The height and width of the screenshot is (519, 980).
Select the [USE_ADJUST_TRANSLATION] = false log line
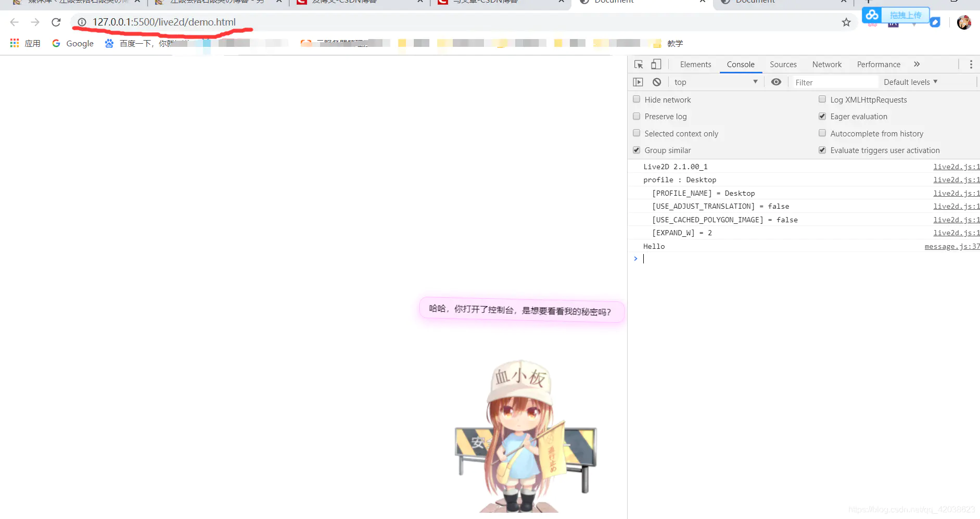(720, 207)
